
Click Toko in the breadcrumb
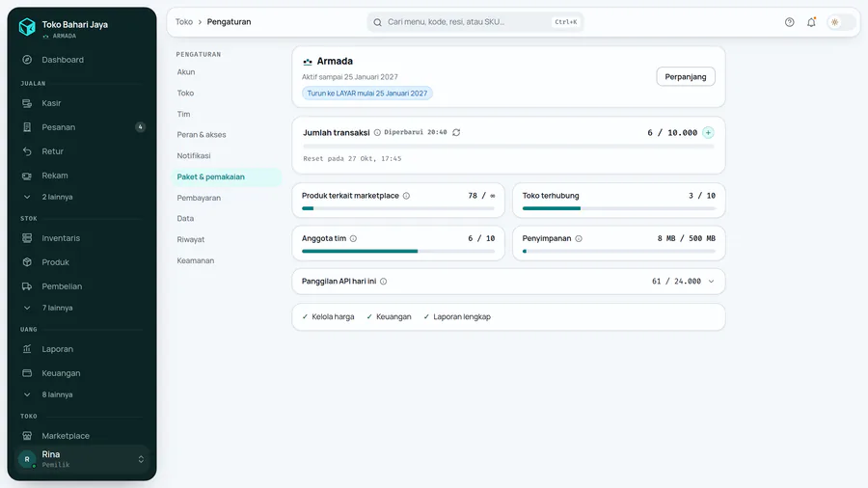pos(184,21)
